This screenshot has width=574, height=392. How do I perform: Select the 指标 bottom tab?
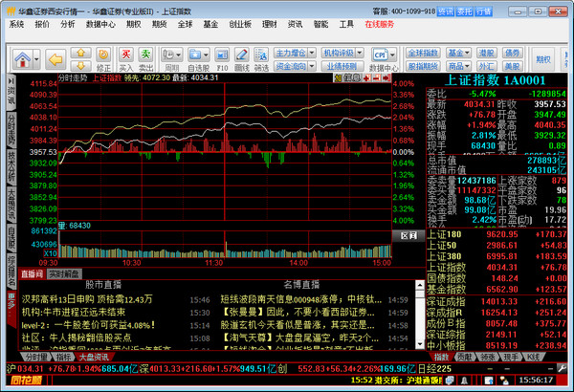click(63, 357)
